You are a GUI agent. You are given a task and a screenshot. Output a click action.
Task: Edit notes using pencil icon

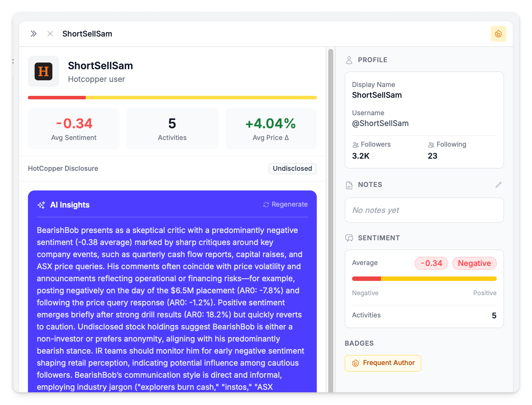[x=498, y=185]
